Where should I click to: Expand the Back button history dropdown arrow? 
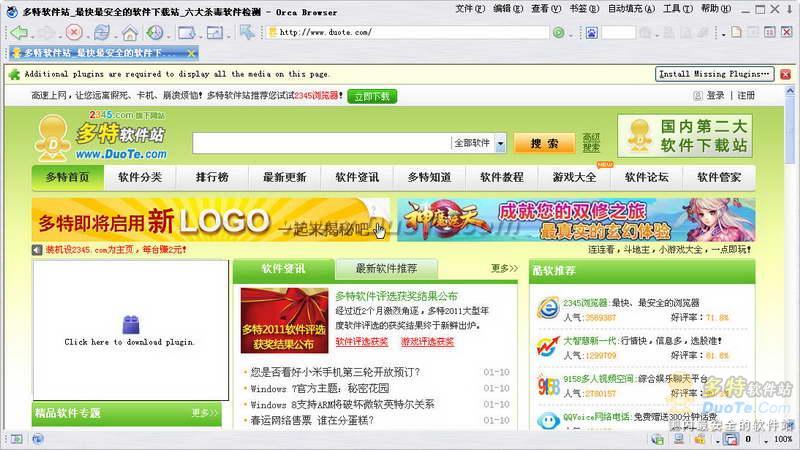coord(32,36)
